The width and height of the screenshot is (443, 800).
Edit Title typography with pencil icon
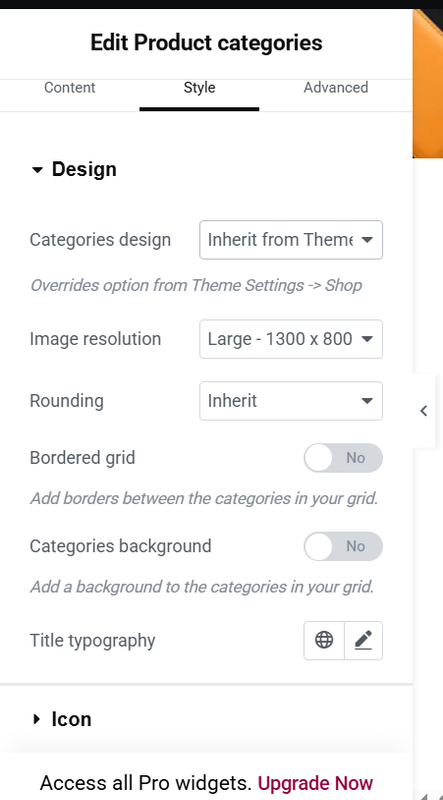[x=363, y=640]
